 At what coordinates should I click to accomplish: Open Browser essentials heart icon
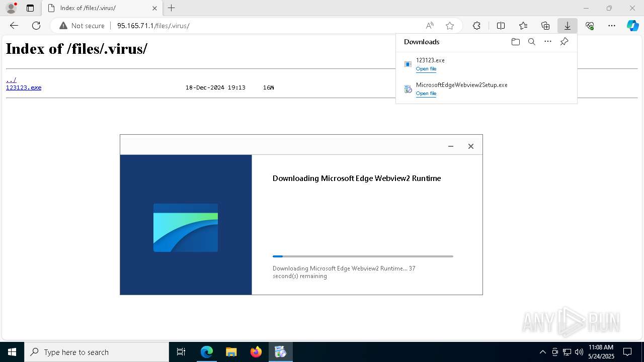click(x=590, y=26)
